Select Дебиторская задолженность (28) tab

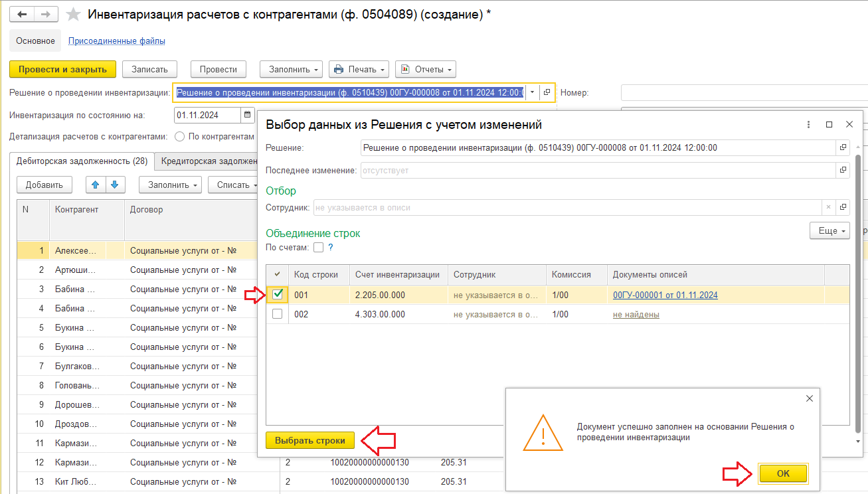click(82, 161)
